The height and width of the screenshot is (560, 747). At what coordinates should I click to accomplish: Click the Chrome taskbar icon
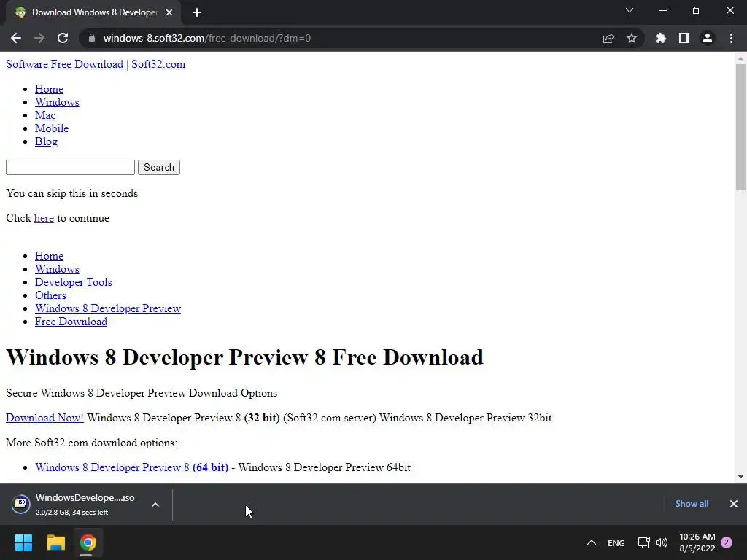click(x=88, y=542)
